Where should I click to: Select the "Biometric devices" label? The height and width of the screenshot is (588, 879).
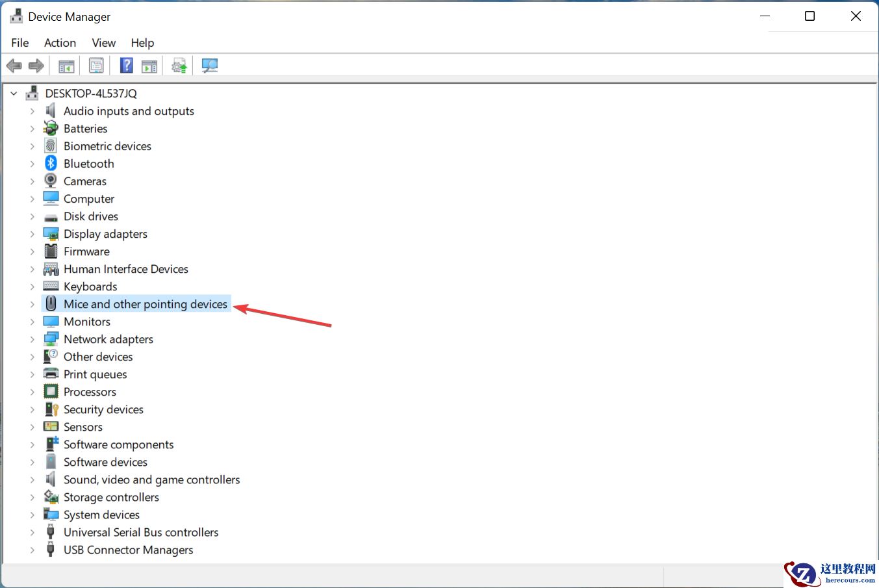click(x=107, y=146)
